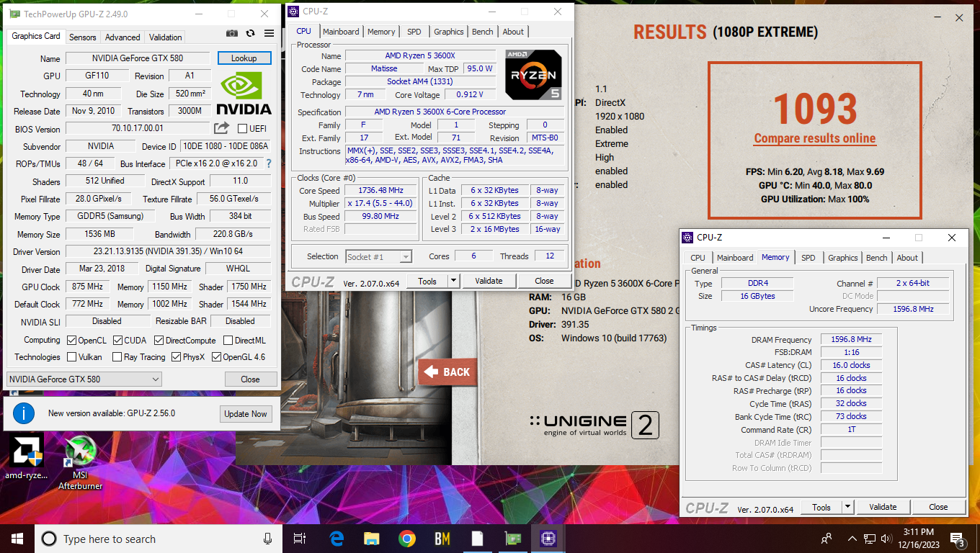Expand the Tools dropdown arrow in CPU-Z CPU window
This screenshot has width=980, height=553.
453,281
